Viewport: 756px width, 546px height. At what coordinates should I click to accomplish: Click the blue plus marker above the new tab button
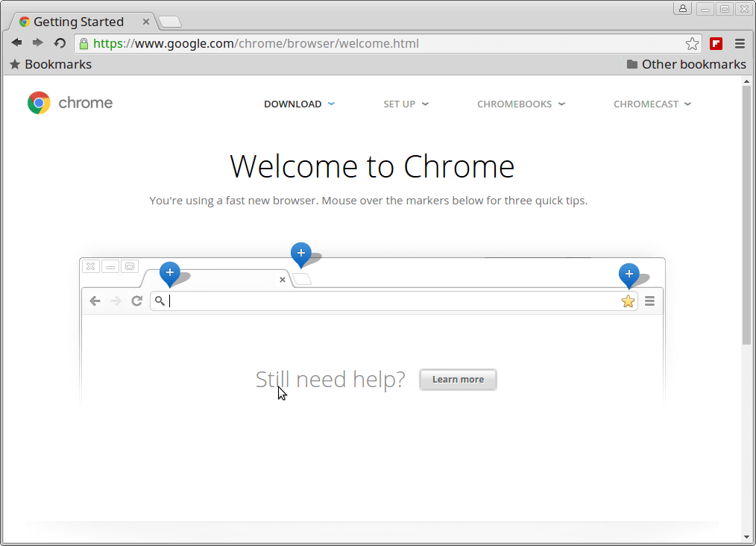(x=300, y=254)
